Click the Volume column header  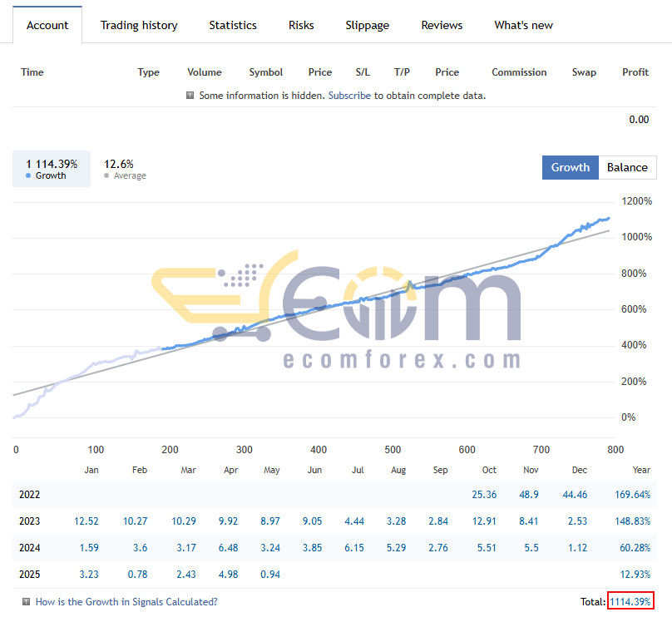(205, 72)
